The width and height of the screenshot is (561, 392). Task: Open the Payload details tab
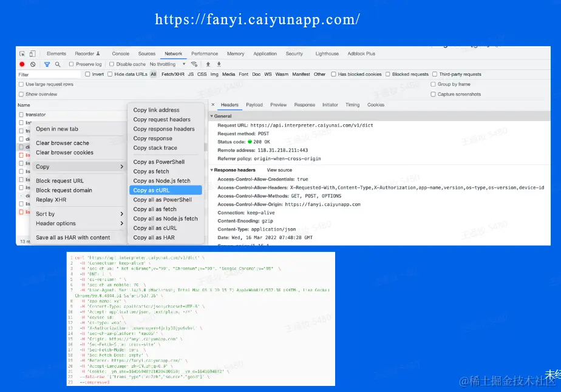(x=254, y=105)
